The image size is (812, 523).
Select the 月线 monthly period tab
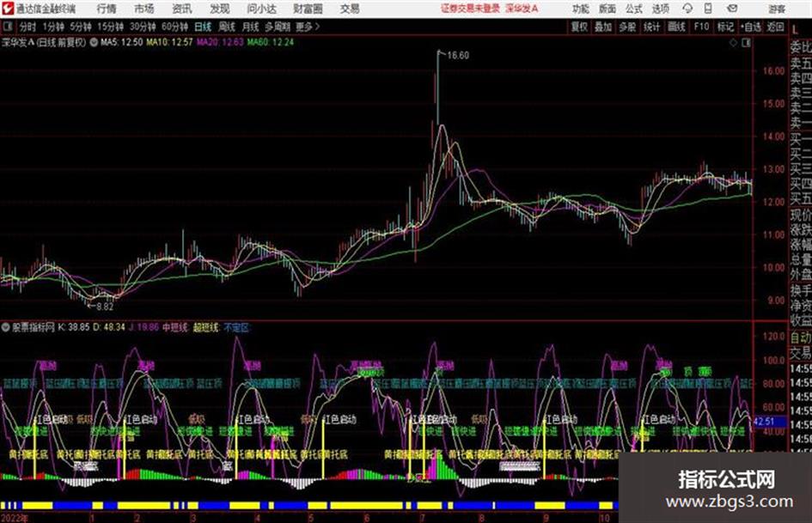(x=251, y=27)
